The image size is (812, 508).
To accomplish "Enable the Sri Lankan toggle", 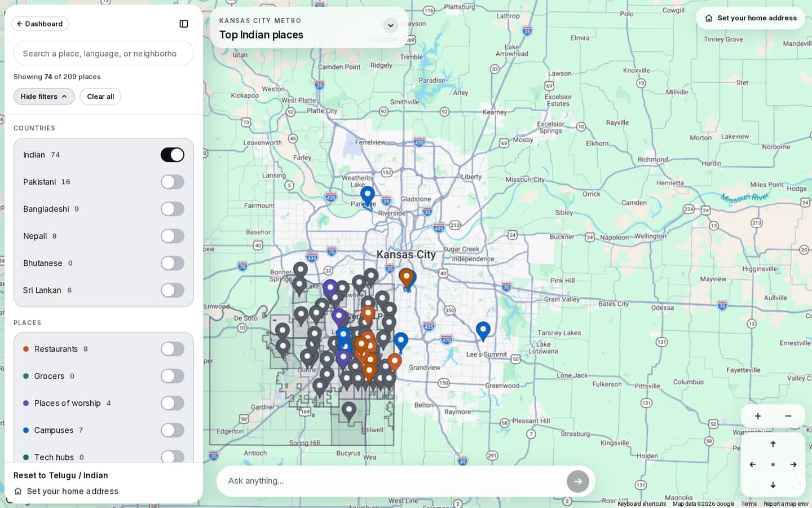I will (x=173, y=290).
